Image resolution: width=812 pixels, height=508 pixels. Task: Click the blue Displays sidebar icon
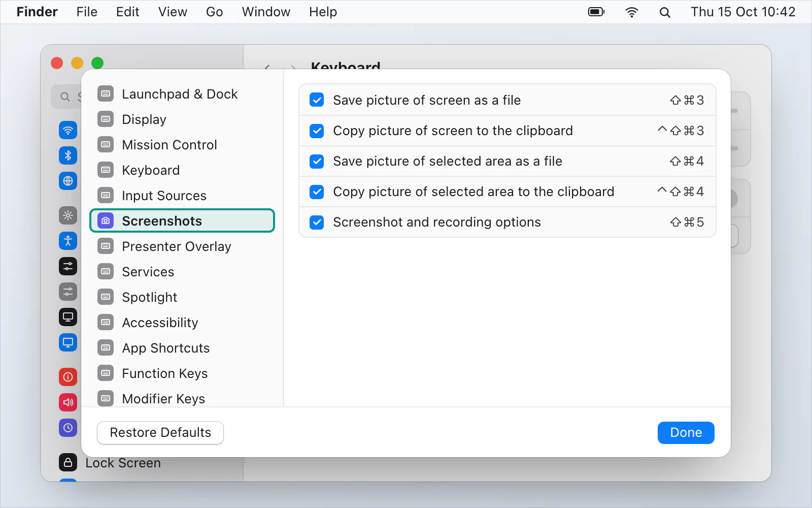(68, 342)
